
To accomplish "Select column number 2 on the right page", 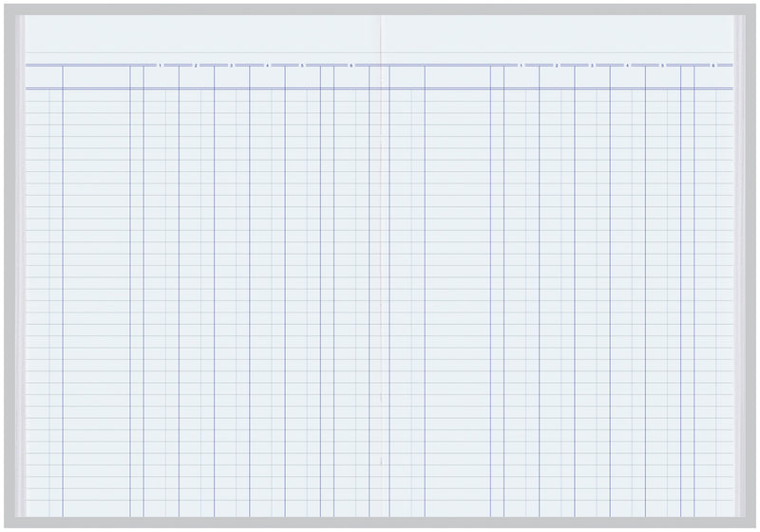I will point(557,66).
